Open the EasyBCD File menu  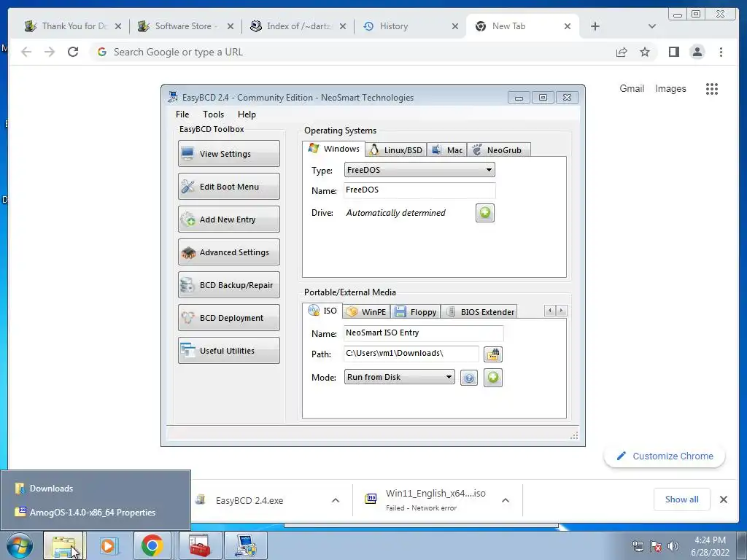point(182,114)
